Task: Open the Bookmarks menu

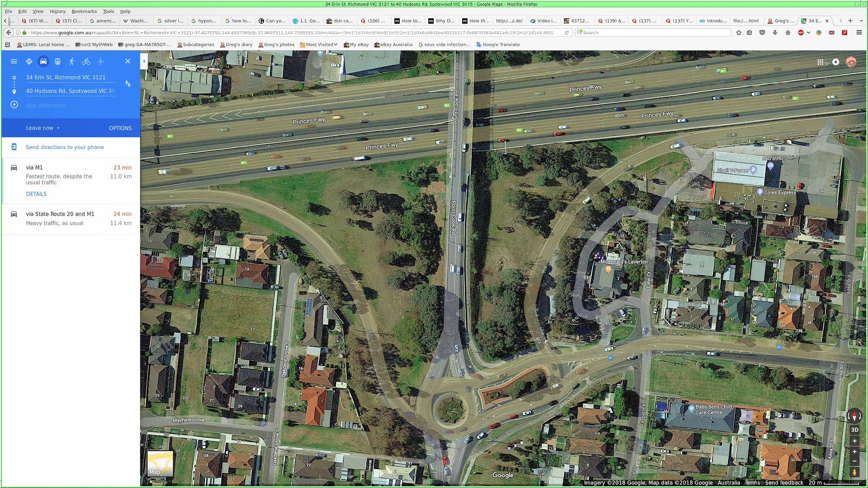Action: (x=84, y=11)
